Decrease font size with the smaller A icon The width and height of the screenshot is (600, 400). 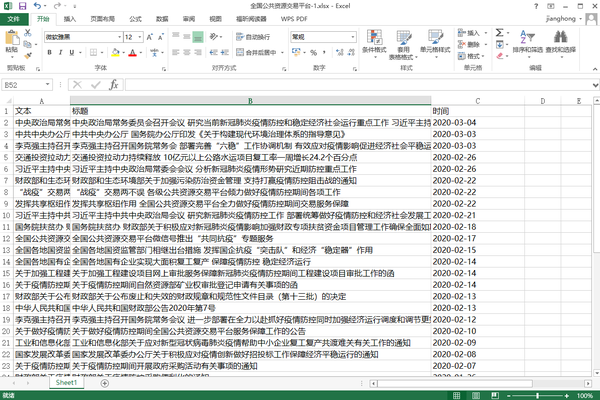[161, 37]
